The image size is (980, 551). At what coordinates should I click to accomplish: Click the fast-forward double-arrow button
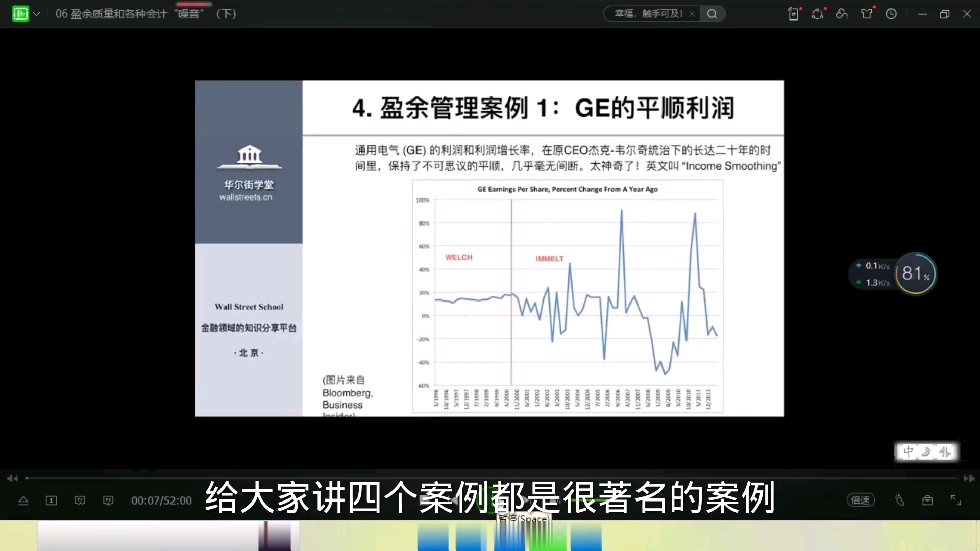pyautogui.click(x=969, y=478)
